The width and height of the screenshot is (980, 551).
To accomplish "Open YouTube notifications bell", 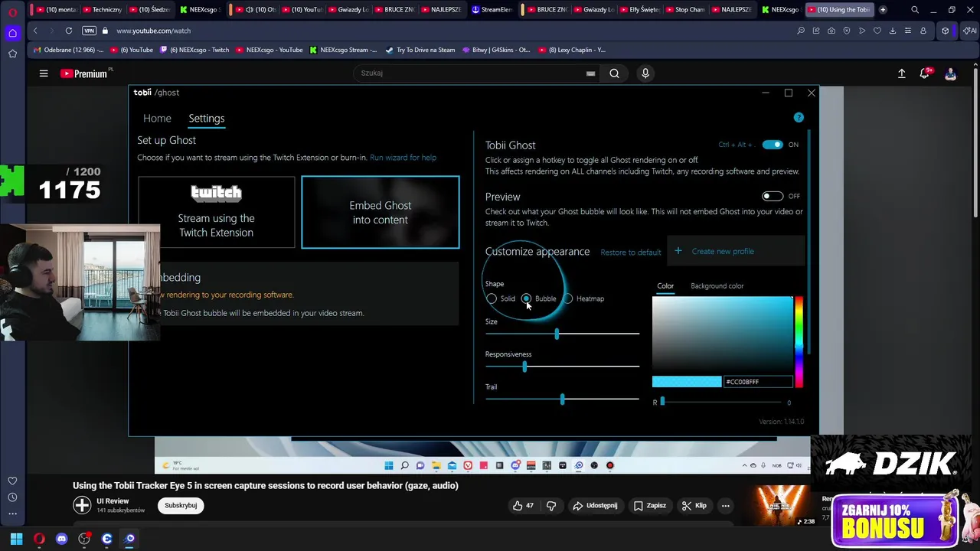I will 926,73.
